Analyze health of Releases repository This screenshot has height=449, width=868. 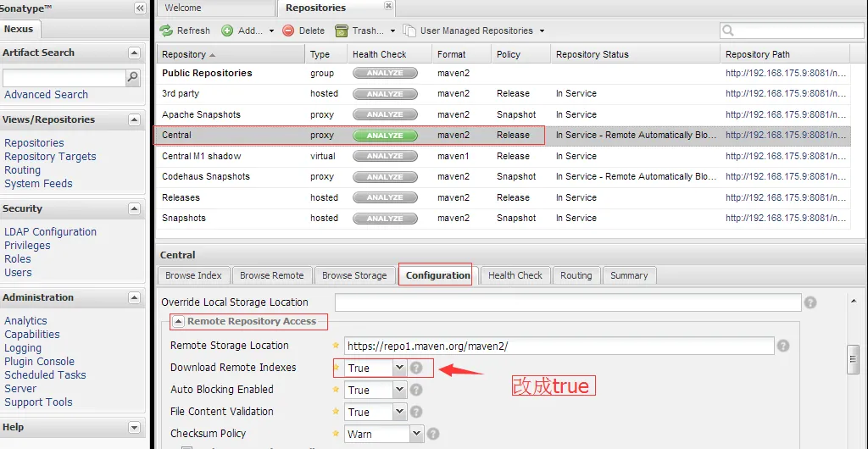385,197
